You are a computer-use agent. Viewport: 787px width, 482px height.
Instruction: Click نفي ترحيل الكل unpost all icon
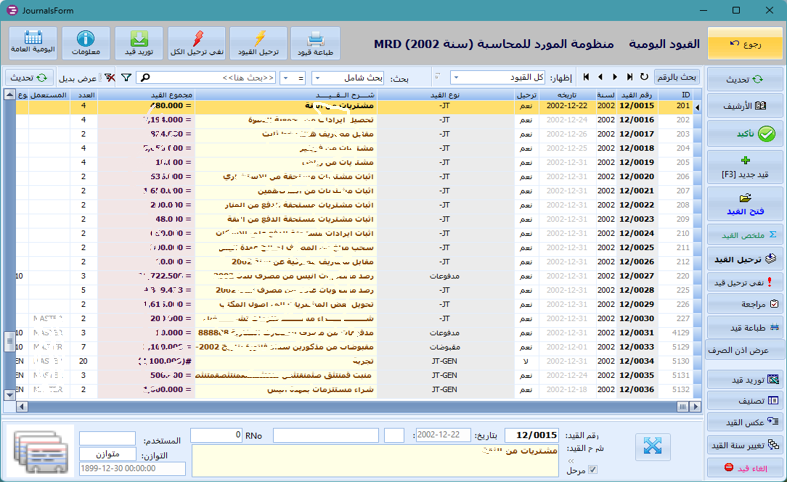[197, 43]
